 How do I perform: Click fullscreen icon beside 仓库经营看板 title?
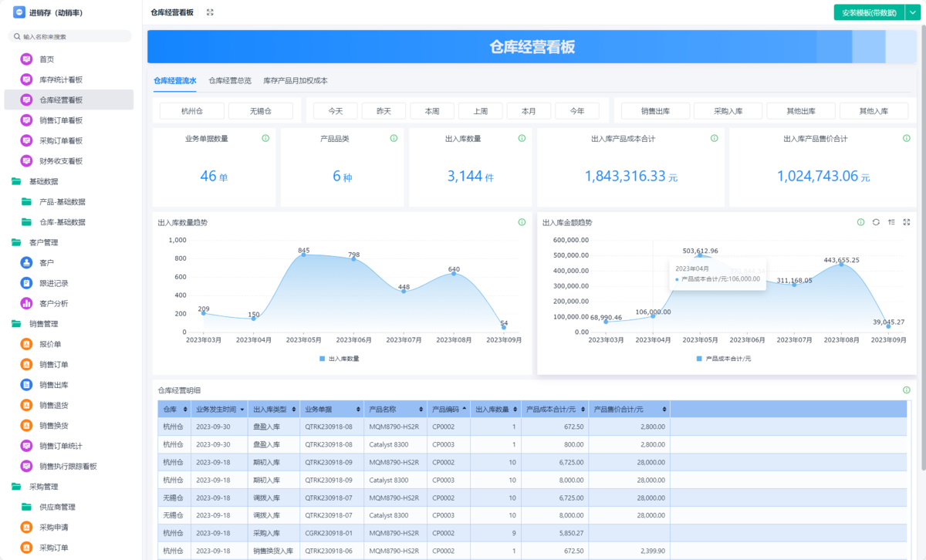210,12
